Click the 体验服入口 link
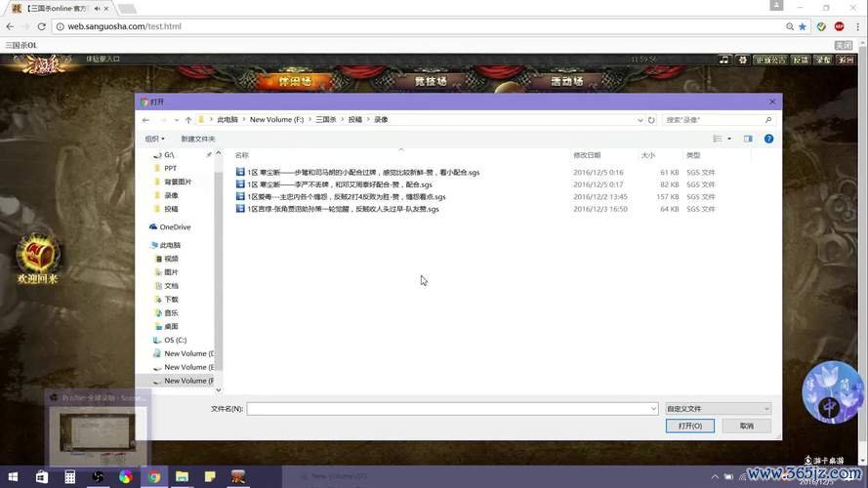868x488 pixels. [x=103, y=59]
